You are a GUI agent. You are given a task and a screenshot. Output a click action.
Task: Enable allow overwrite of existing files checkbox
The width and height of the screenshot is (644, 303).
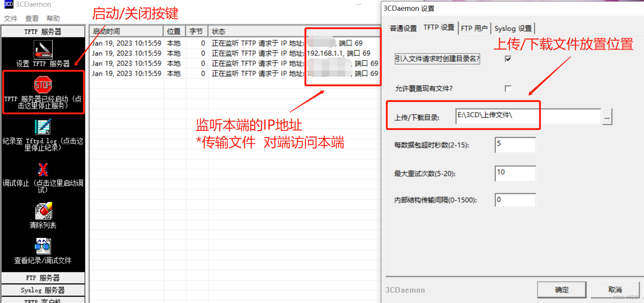(508, 89)
